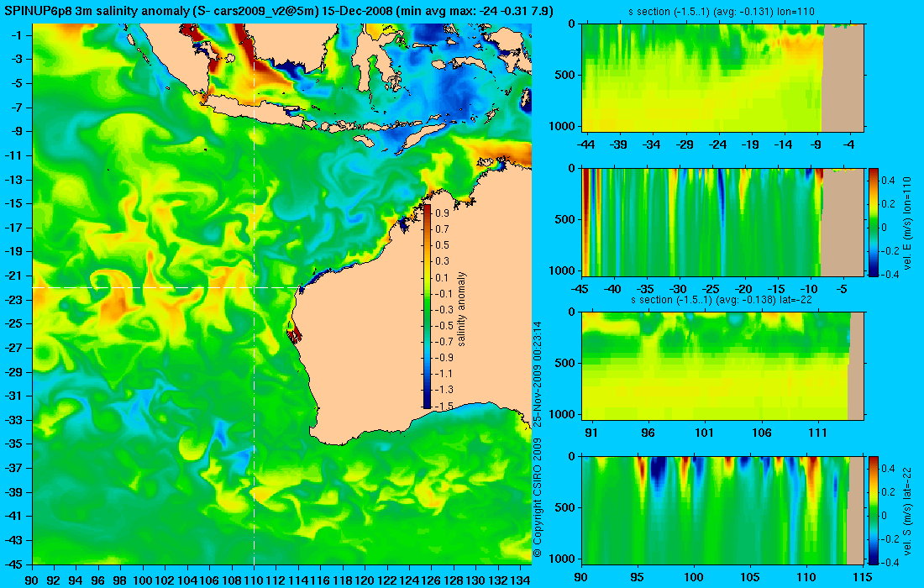Click the -1.1 tick on salinity colorbar
The height and width of the screenshot is (588, 924).
444,374
